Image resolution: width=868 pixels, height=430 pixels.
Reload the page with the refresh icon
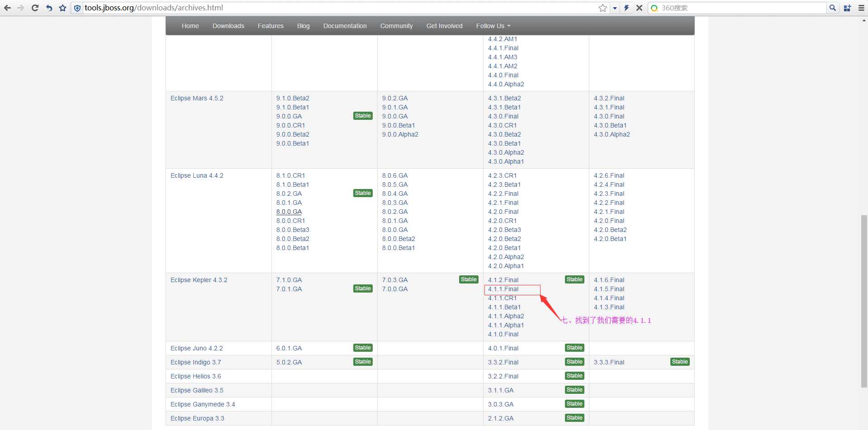point(35,8)
